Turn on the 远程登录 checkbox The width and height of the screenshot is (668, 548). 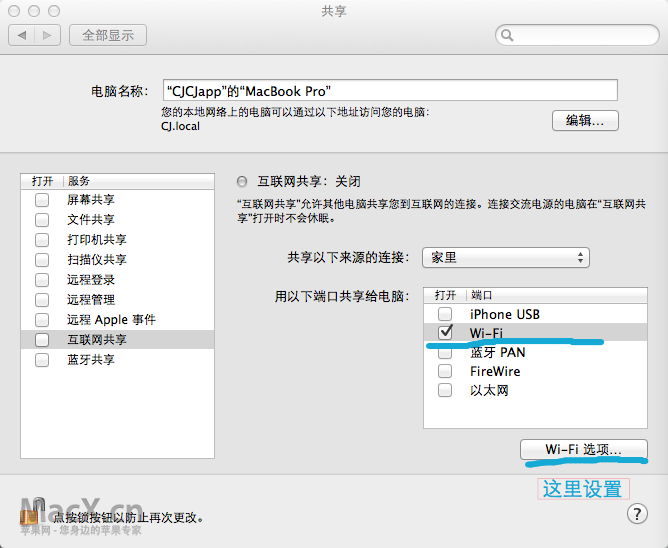42,280
